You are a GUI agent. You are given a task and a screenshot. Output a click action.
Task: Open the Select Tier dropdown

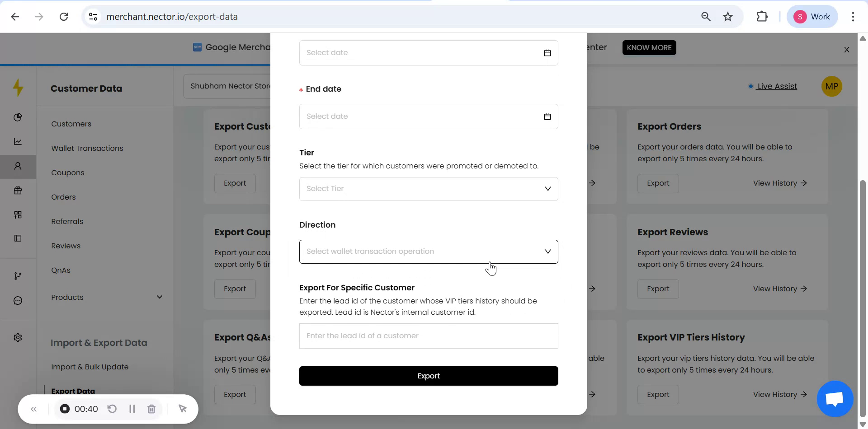428,189
